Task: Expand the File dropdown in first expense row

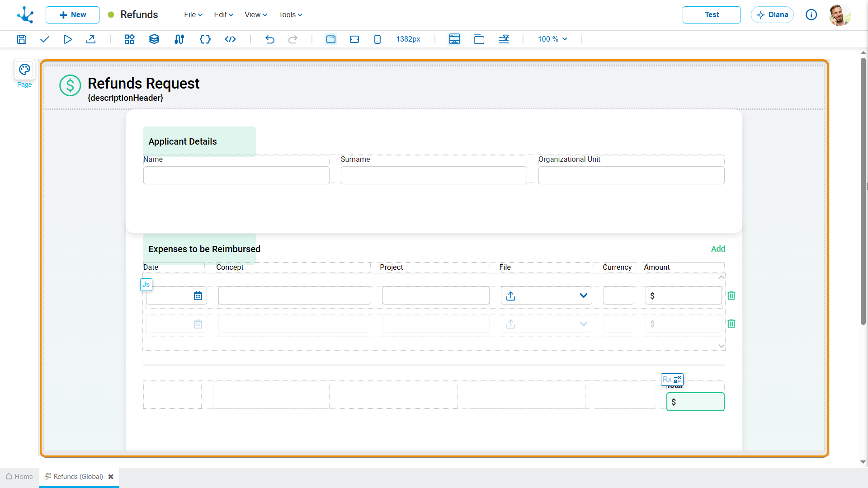Action: click(x=583, y=296)
